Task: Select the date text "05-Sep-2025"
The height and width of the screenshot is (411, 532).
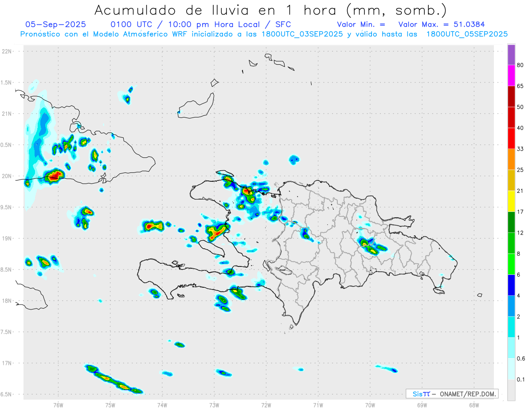Action: pos(55,24)
